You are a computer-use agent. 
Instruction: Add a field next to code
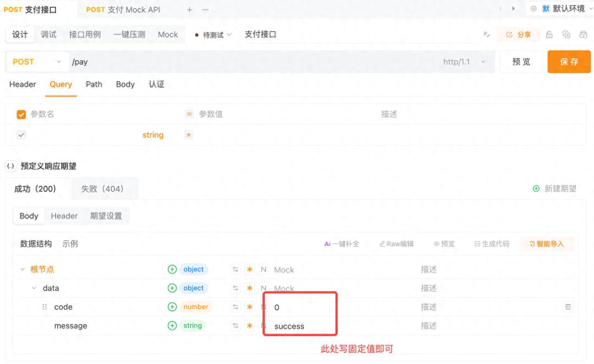tap(172, 307)
